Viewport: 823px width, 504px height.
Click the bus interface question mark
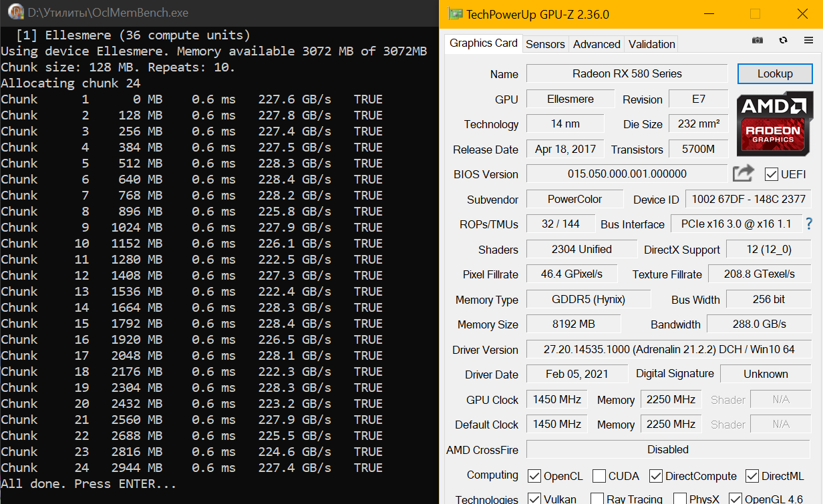pyautogui.click(x=810, y=224)
